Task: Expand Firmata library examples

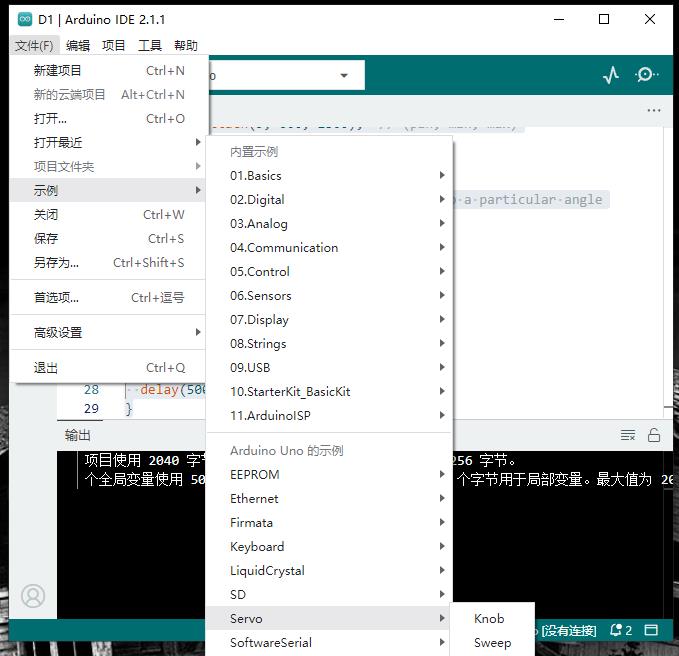Action: [x=329, y=523]
